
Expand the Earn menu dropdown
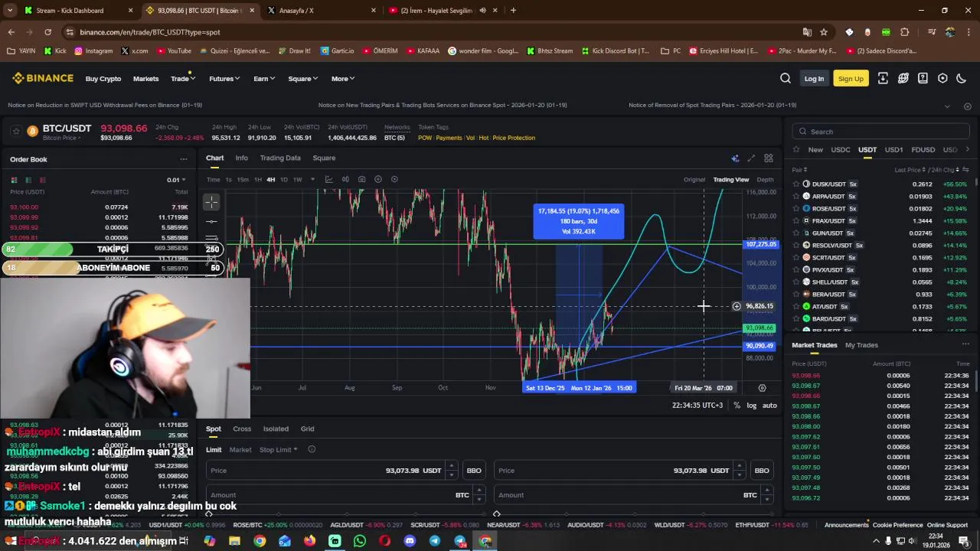click(264, 79)
